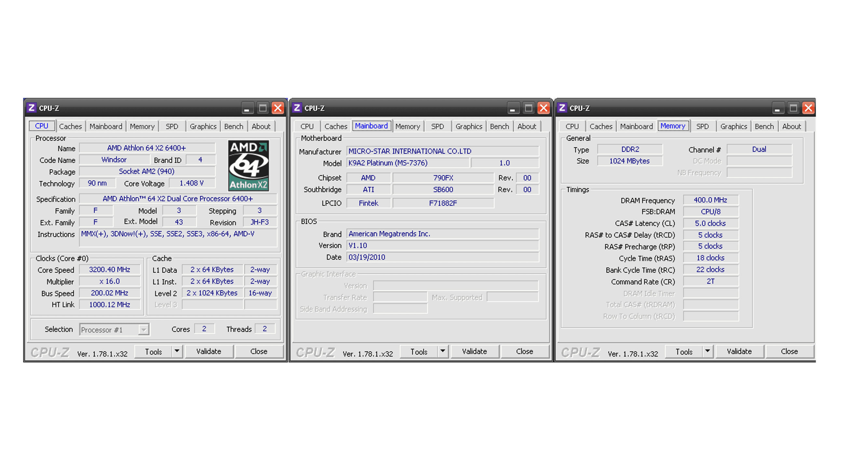Select About tab in right window
Image resolution: width=868 pixels, height=470 pixels.
click(792, 126)
